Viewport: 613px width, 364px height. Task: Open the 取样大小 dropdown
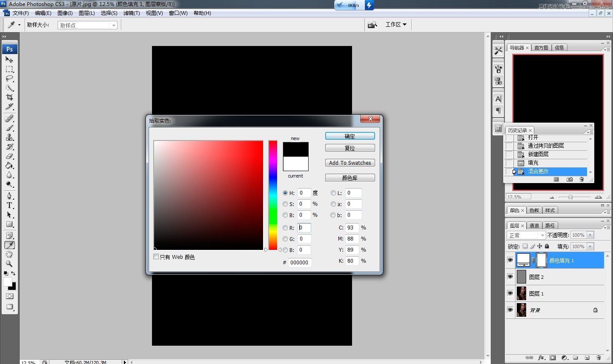(x=87, y=25)
